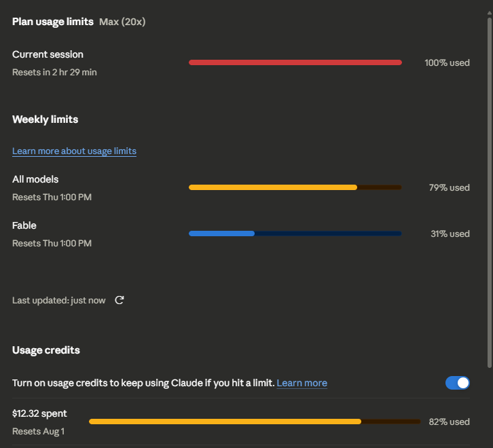This screenshot has width=493, height=448.
Task: Click the red Current session progress bar
Action: pyautogui.click(x=295, y=62)
